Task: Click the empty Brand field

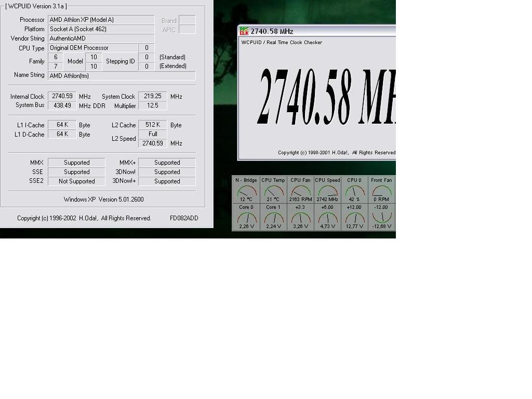Action: pos(187,20)
